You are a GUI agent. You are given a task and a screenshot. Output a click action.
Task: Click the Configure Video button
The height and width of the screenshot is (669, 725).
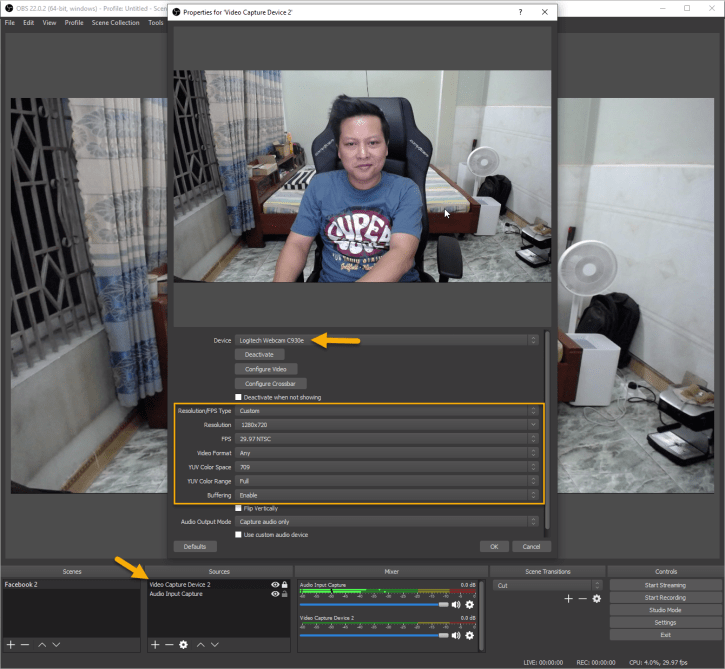pos(266,369)
